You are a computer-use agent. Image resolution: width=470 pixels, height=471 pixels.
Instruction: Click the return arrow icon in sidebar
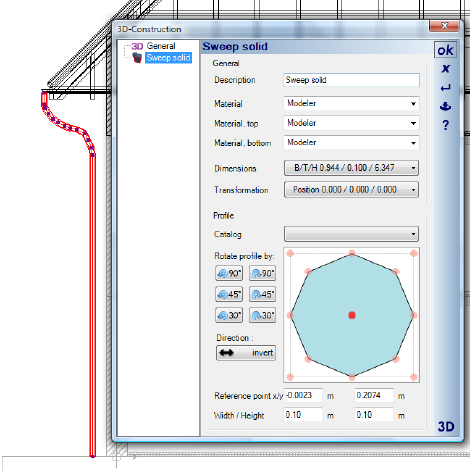[x=445, y=88]
